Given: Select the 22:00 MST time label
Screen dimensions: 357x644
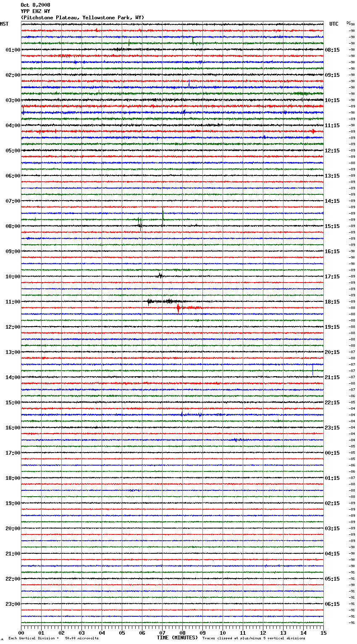Looking at the screenshot, I should coord(13,579).
